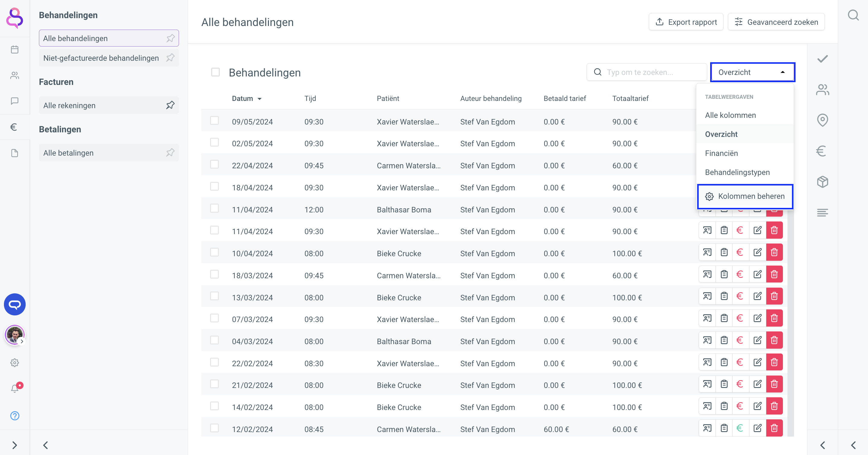Open Alle betalingen list
Viewport: 868px width, 455px height.
click(109, 153)
